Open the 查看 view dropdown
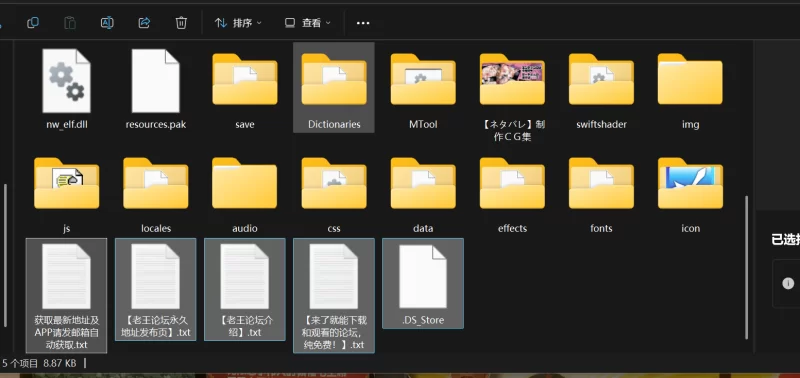Viewport: 800px width, 378px height. [308, 23]
